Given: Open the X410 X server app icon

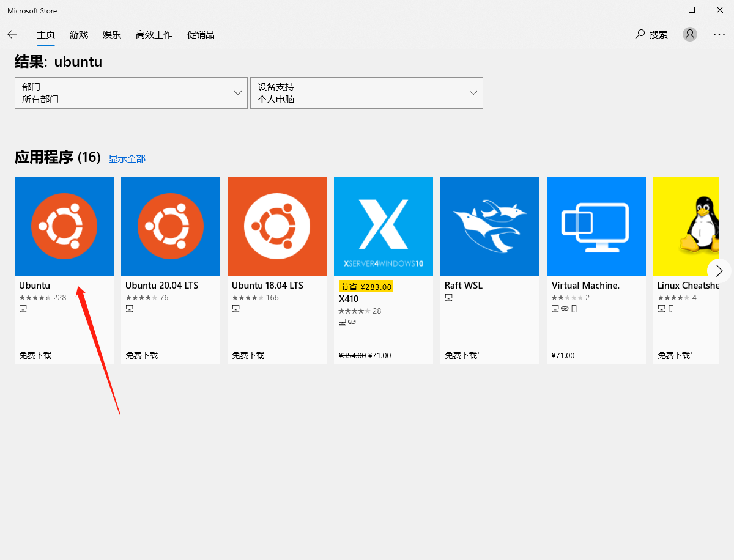Looking at the screenshot, I should (384, 226).
